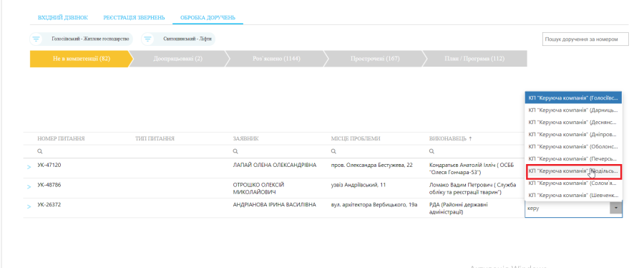Expand row УК-26372 details arrow
Image resolution: width=644 pixels, height=268 pixels.
tap(29, 207)
